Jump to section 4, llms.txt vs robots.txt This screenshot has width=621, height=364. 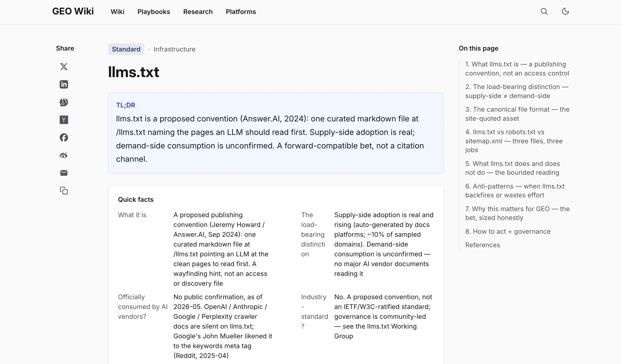[x=514, y=141]
